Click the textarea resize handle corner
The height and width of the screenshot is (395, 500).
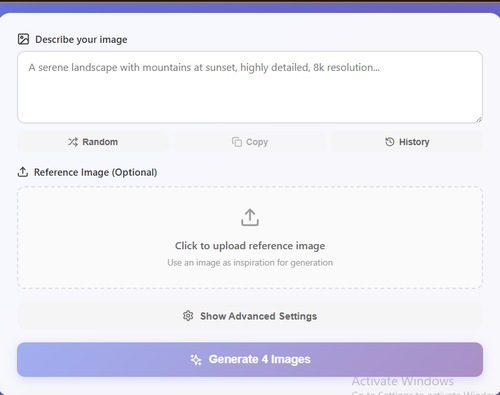[x=479, y=120]
